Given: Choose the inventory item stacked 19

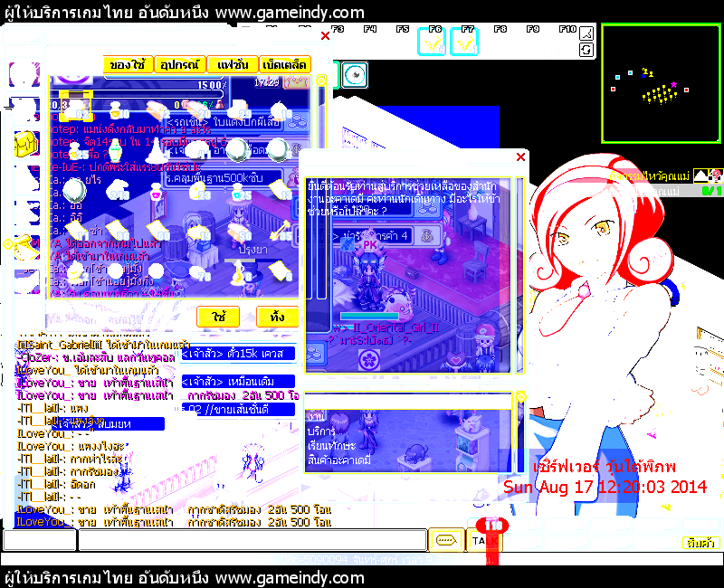Looking at the screenshot, I should (x=198, y=231).
